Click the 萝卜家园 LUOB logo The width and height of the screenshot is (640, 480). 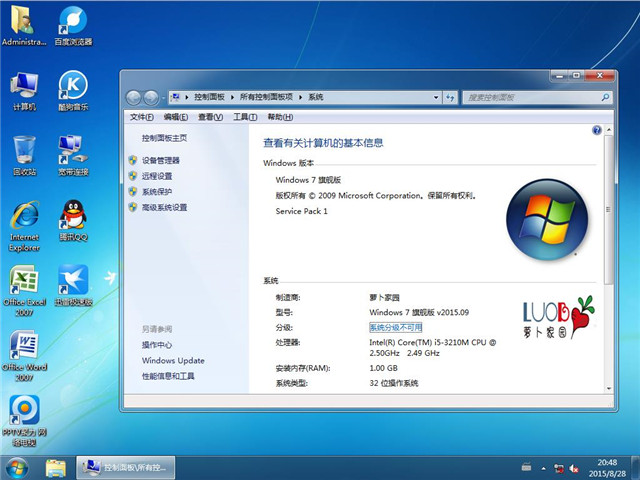[x=559, y=317]
